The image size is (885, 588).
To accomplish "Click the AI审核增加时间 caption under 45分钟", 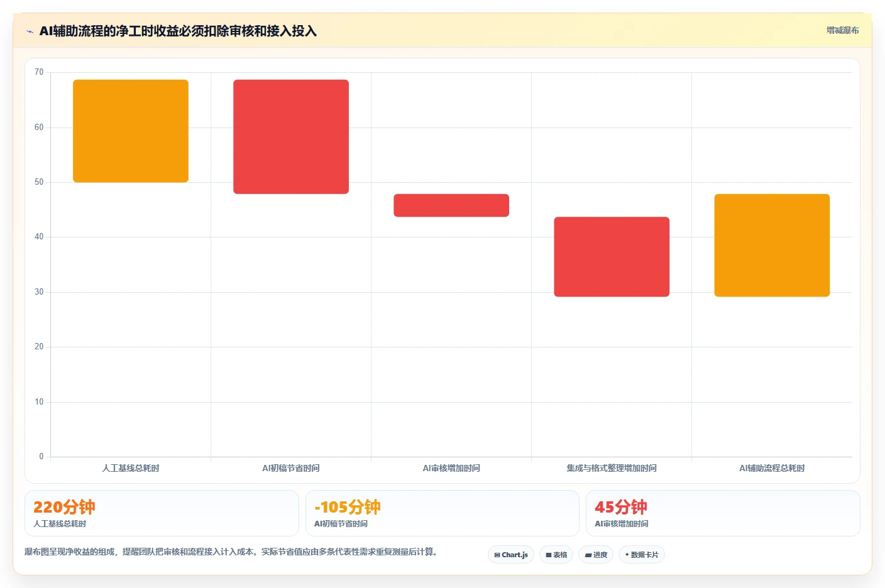I will [x=622, y=524].
